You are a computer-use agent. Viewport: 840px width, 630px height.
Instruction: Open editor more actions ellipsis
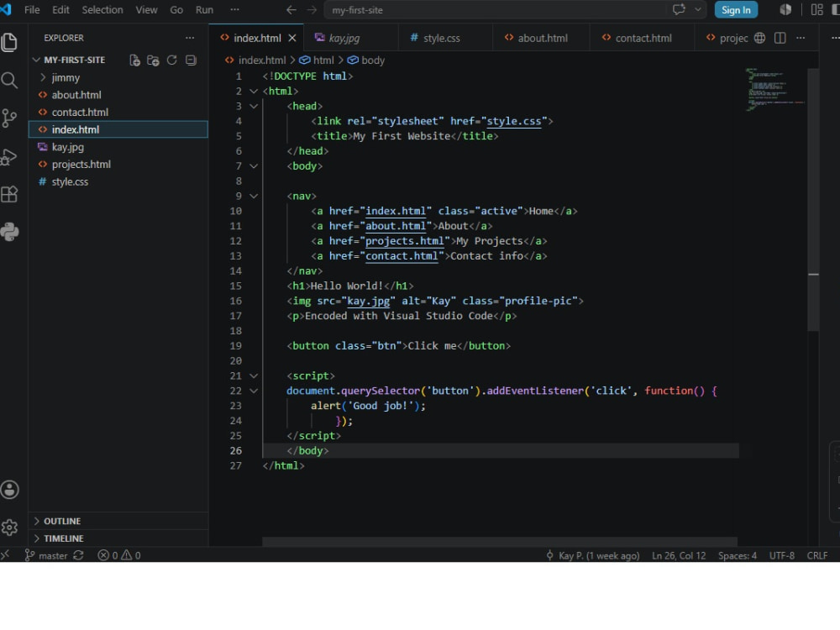[801, 38]
